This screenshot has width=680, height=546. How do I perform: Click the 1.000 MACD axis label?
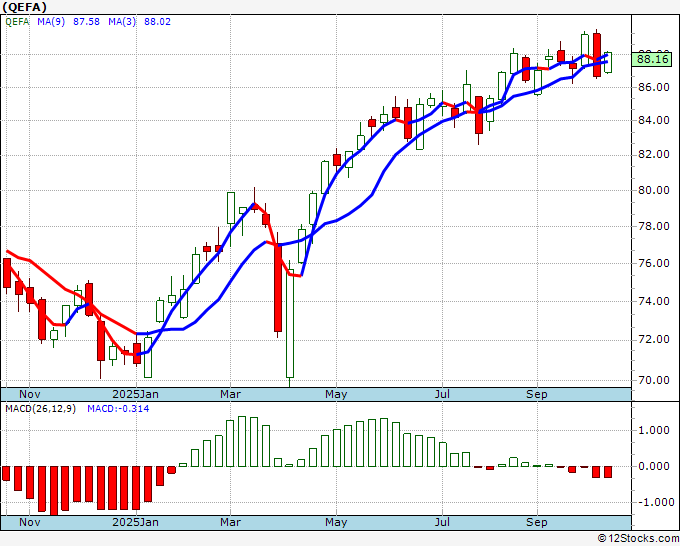tap(656, 430)
